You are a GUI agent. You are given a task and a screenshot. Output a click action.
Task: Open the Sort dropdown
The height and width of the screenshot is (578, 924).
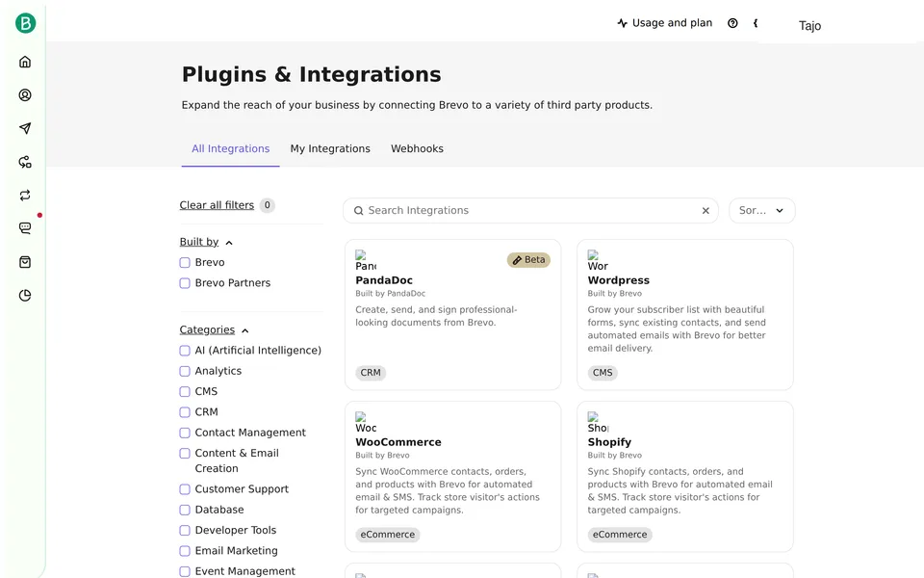click(x=762, y=211)
